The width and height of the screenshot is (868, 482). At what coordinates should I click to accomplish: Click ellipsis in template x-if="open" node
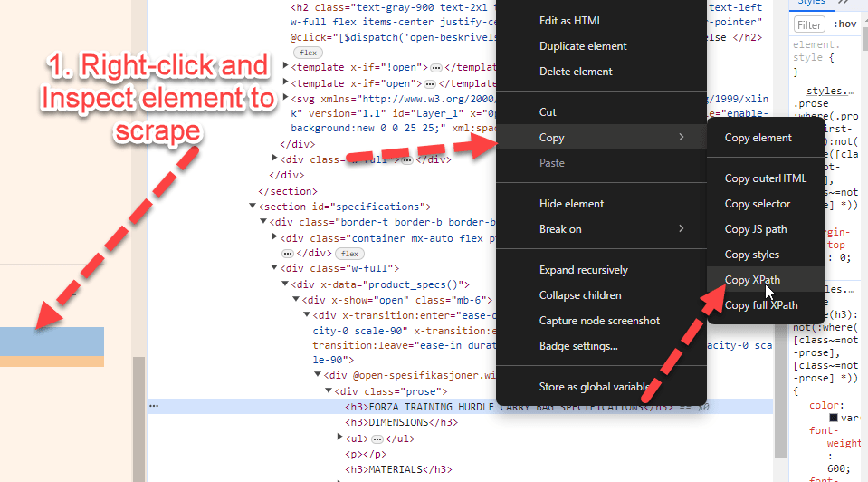pyautogui.click(x=431, y=83)
